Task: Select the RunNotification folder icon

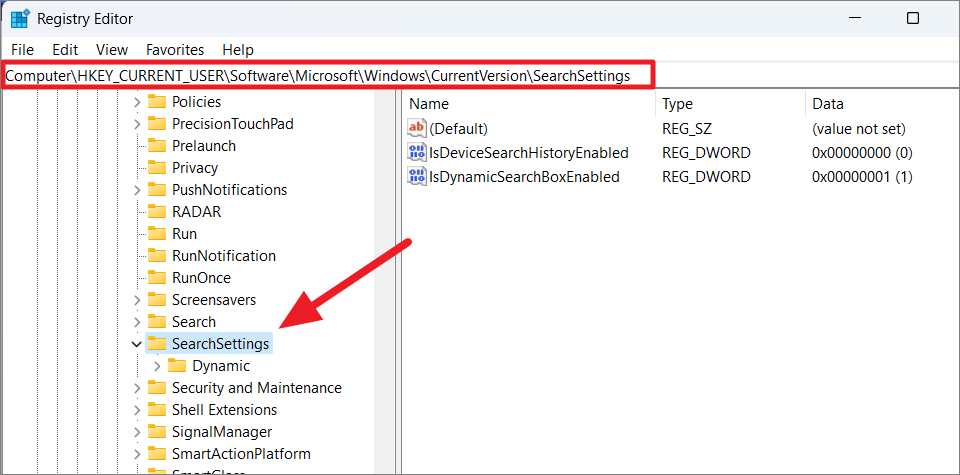Action: point(157,256)
